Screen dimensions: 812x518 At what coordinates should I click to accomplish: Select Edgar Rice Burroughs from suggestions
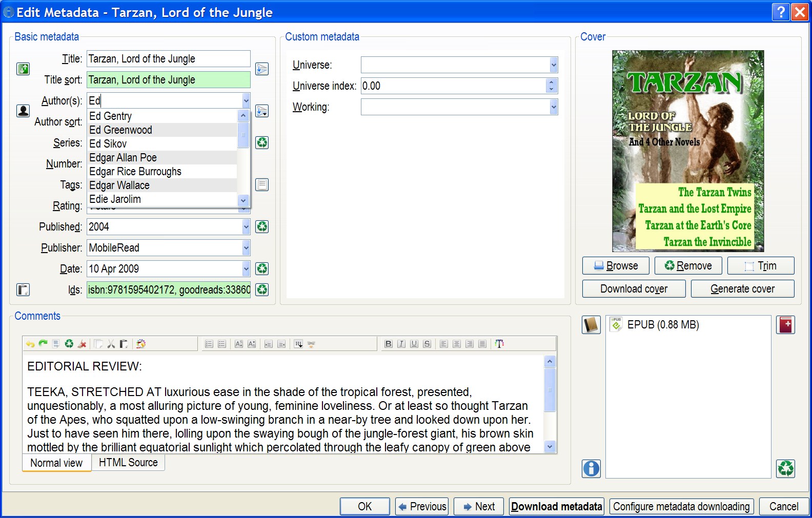163,171
